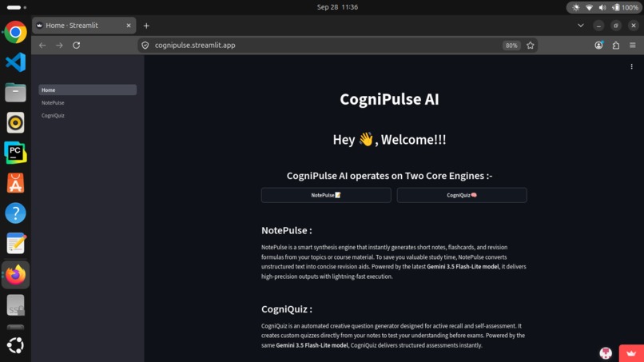Click the creator avatar badge
Image resolution: width=644 pixels, height=362 pixels.
[x=606, y=353]
